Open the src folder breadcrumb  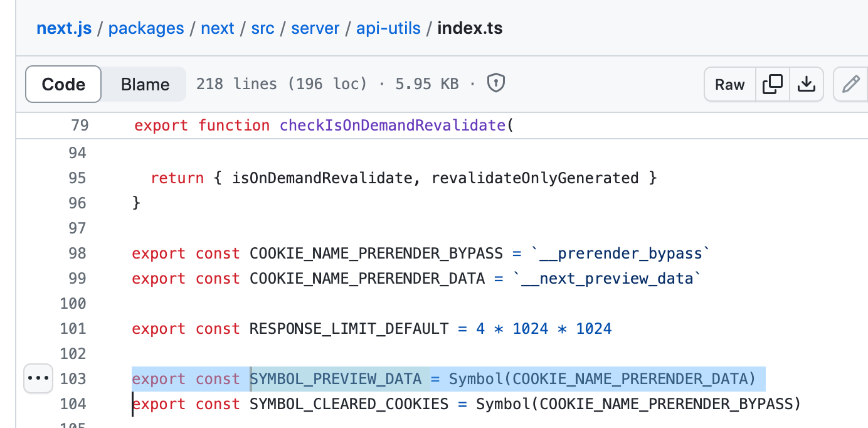[263, 28]
